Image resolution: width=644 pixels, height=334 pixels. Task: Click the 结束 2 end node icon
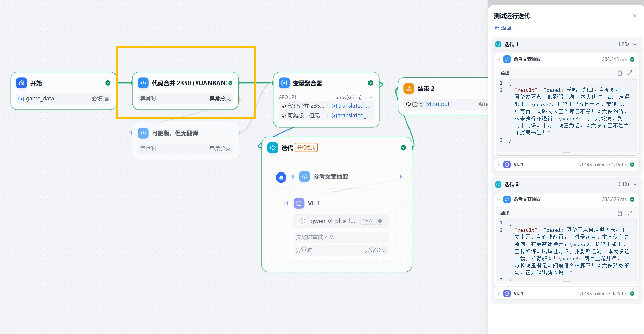pos(409,88)
